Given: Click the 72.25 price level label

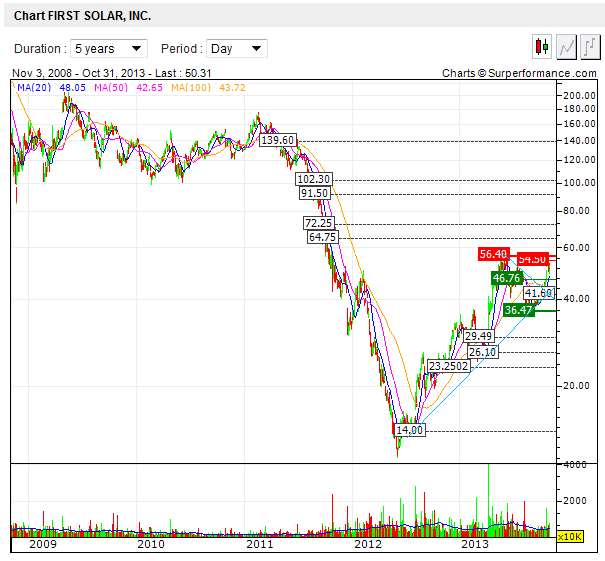Looking at the screenshot, I should click(x=318, y=223).
